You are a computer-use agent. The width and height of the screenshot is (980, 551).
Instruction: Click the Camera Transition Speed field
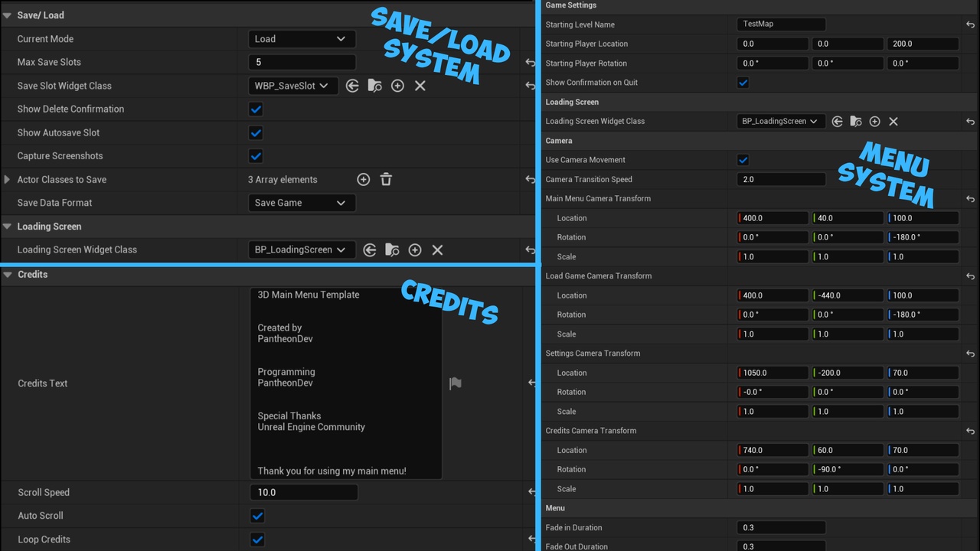click(x=781, y=179)
